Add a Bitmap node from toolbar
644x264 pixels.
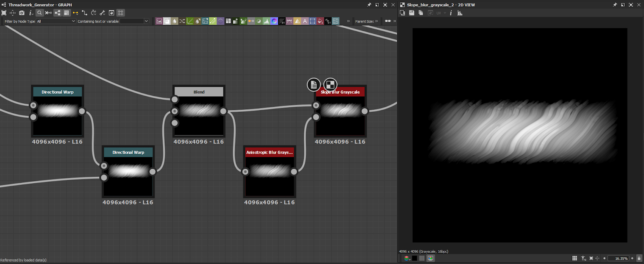(x=159, y=21)
